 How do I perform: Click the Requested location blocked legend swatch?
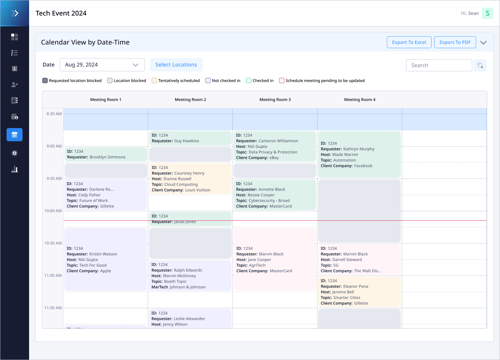[45, 80]
